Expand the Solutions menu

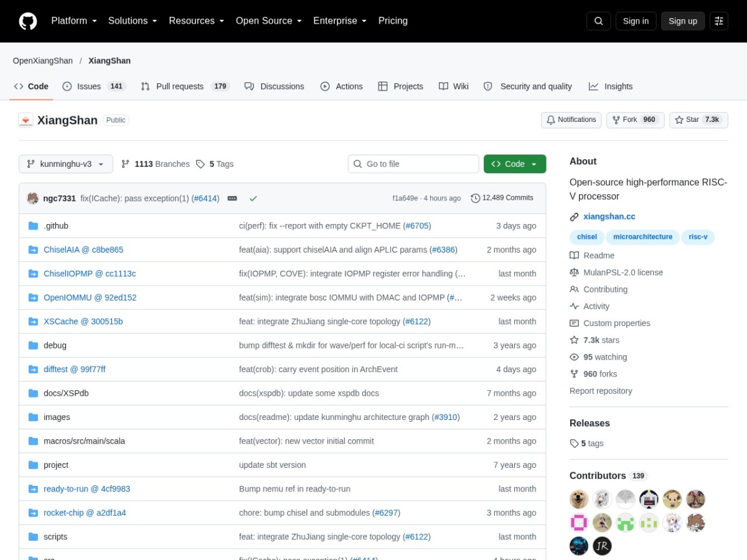click(x=133, y=21)
